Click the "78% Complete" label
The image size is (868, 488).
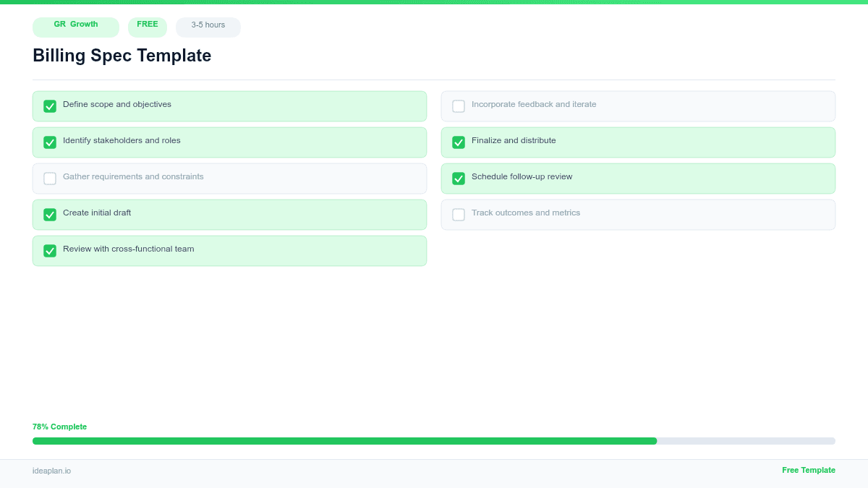(59, 427)
